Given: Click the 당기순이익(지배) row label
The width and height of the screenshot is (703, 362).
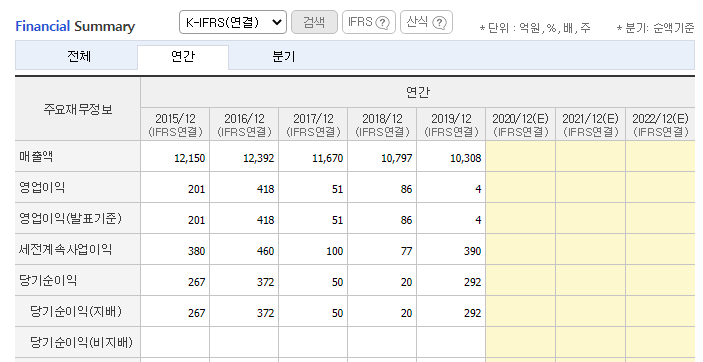Looking at the screenshot, I should click(x=76, y=311).
